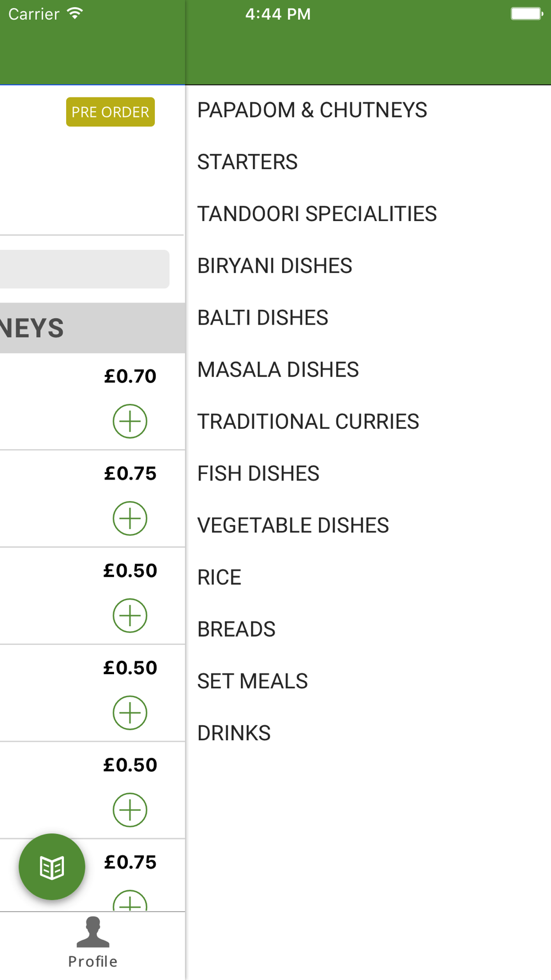Open the green menu book floating button
This screenshot has height=980, width=551.
pyautogui.click(x=52, y=867)
